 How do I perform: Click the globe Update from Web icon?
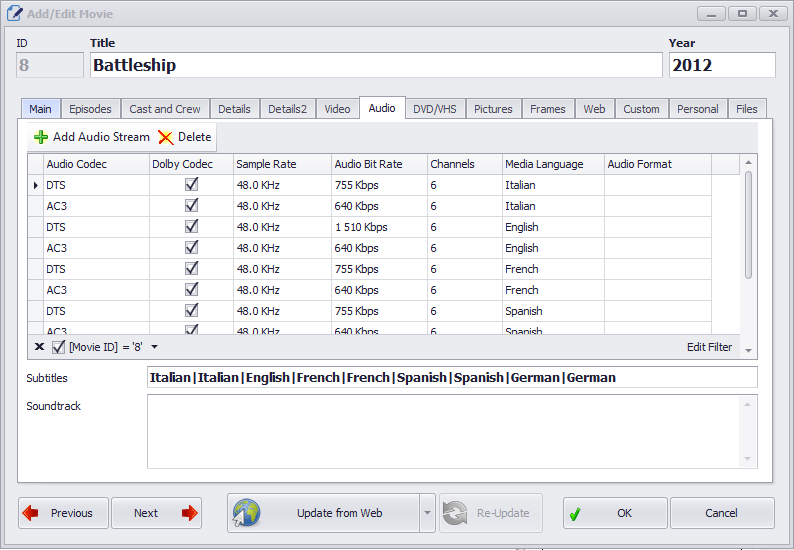[x=246, y=513]
